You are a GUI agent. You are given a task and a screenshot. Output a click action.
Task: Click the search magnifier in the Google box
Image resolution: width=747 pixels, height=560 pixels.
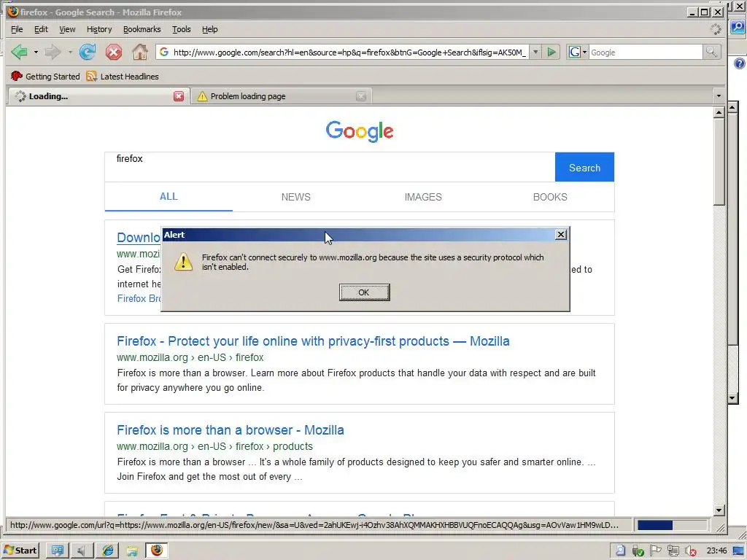(x=711, y=52)
